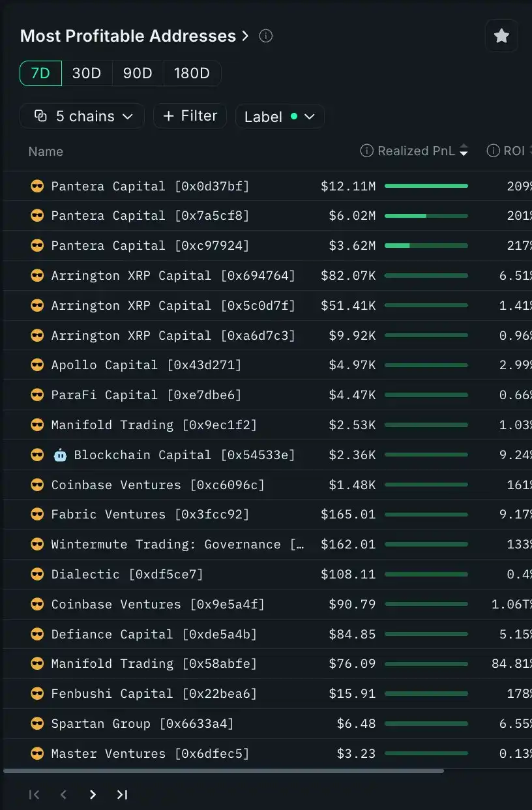532x810 pixels.
Task: Click Pantera Capital's realized PnL progress bar
Action: [426, 186]
